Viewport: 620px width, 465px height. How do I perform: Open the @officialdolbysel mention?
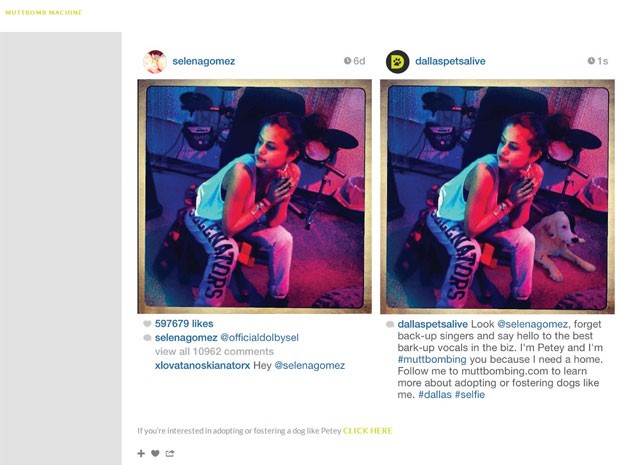(x=259, y=338)
